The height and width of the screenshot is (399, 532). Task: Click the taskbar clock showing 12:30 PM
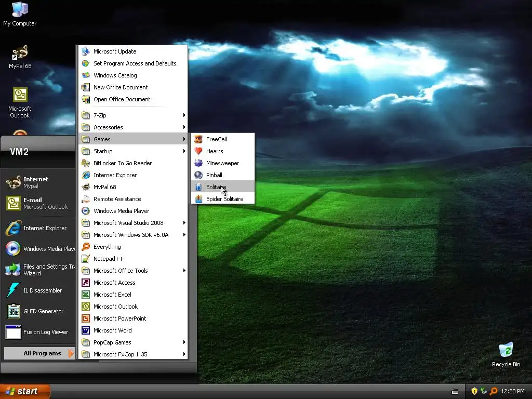coord(513,391)
